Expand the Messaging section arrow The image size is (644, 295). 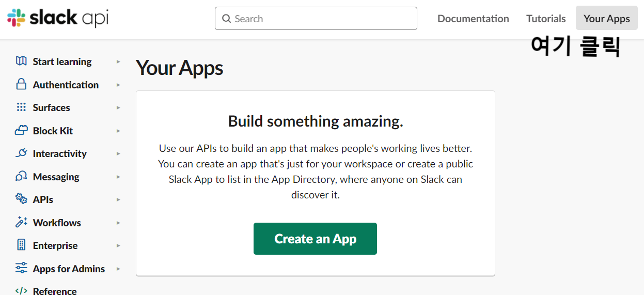(x=118, y=177)
